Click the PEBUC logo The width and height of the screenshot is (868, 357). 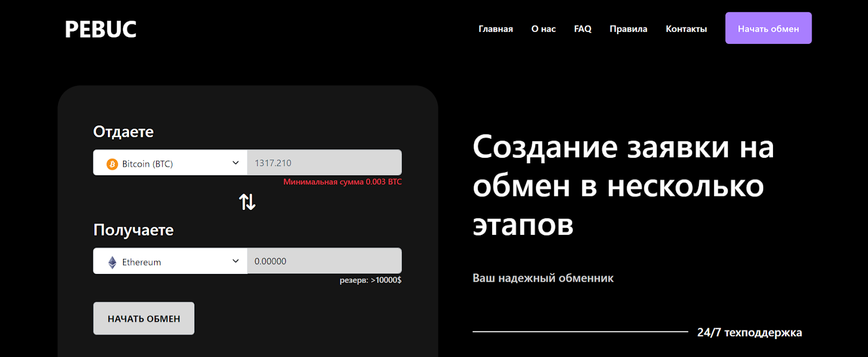100,29
